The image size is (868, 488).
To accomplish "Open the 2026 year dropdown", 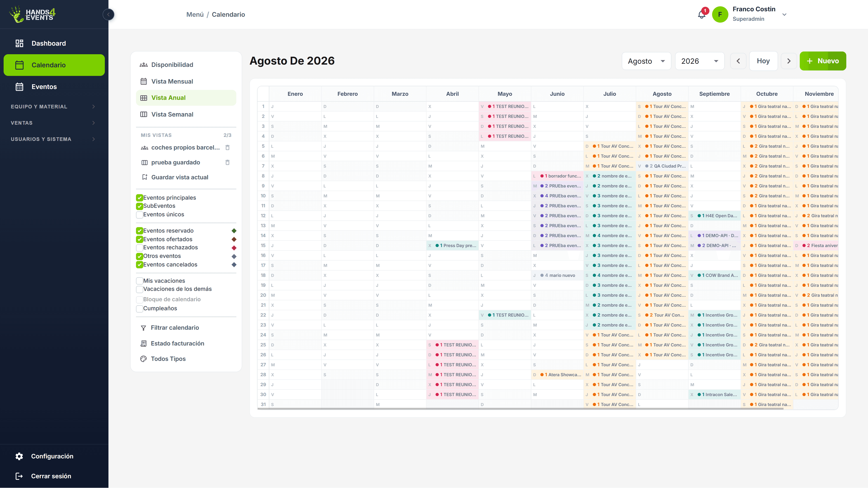I will [700, 61].
